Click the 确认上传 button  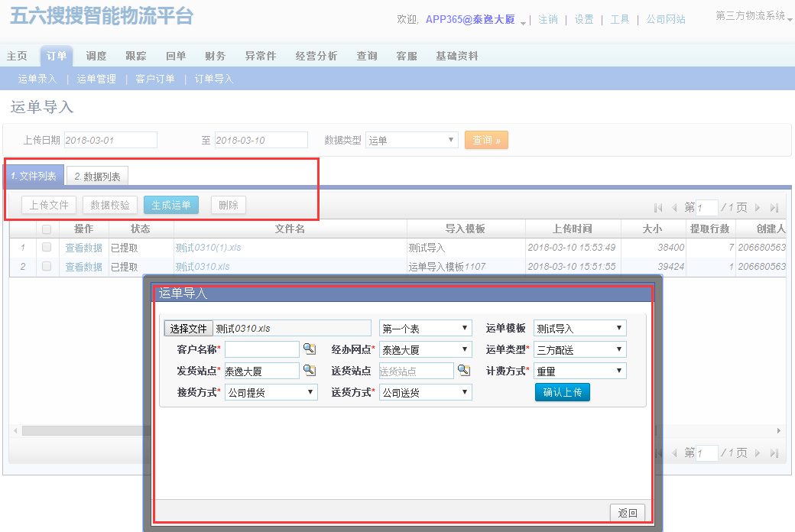coord(562,392)
